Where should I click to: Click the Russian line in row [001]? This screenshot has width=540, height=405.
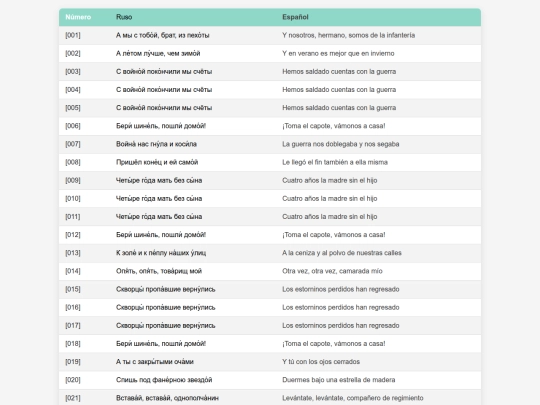coord(163,35)
